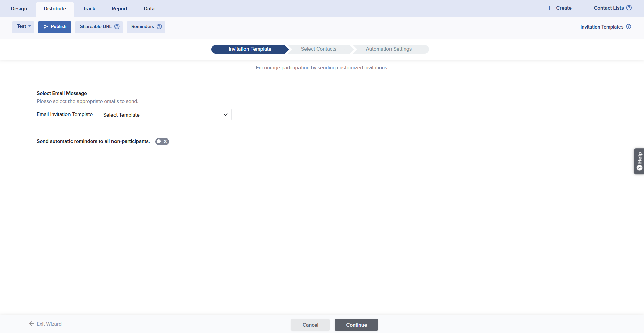Click the plus icon beside Create

pos(550,8)
